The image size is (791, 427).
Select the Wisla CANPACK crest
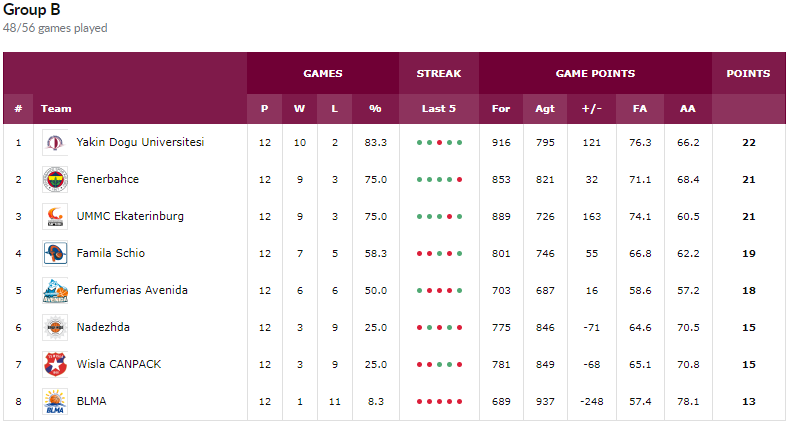coord(55,364)
